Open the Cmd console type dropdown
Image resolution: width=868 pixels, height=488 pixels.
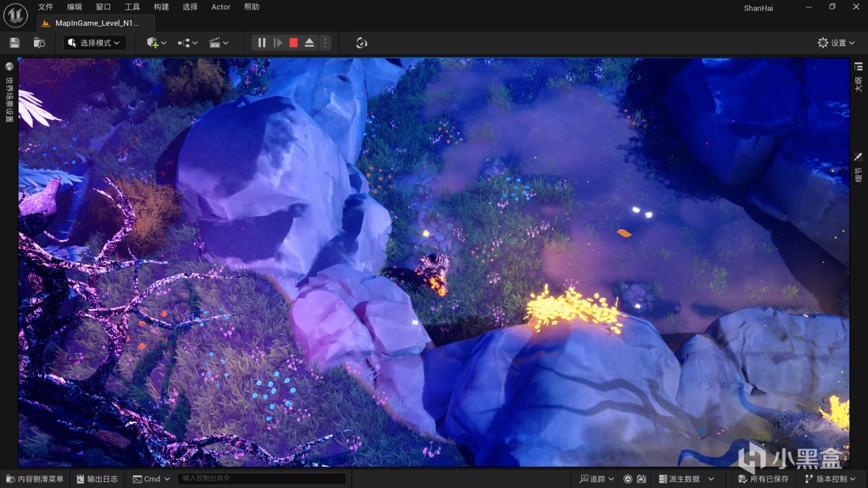tap(151, 479)
